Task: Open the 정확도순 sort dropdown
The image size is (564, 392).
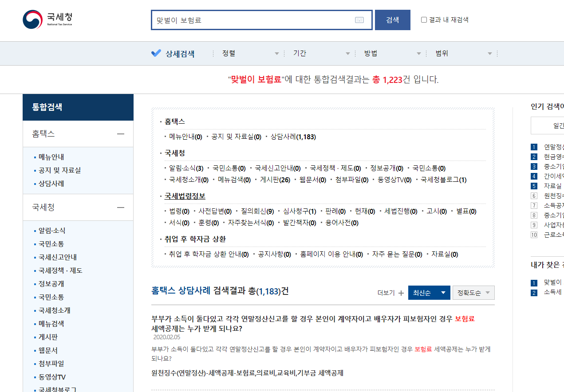Action: [473, 293]
